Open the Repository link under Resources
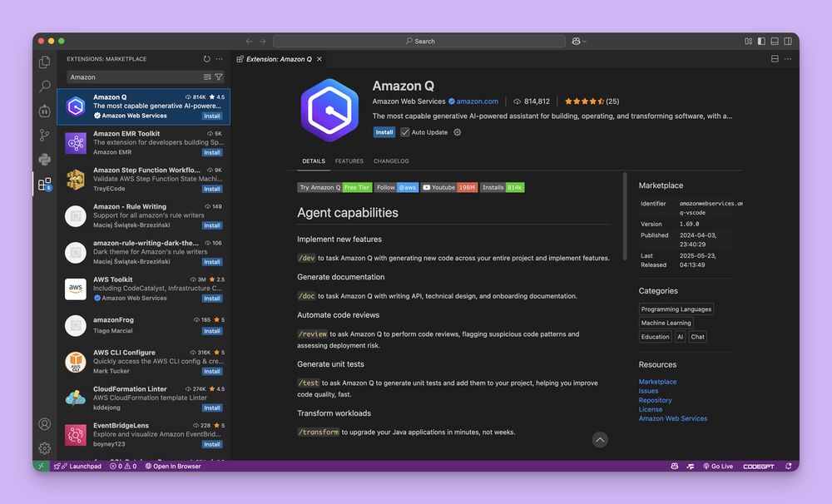This screenshot has width=832, height=504. click(655, 400)
